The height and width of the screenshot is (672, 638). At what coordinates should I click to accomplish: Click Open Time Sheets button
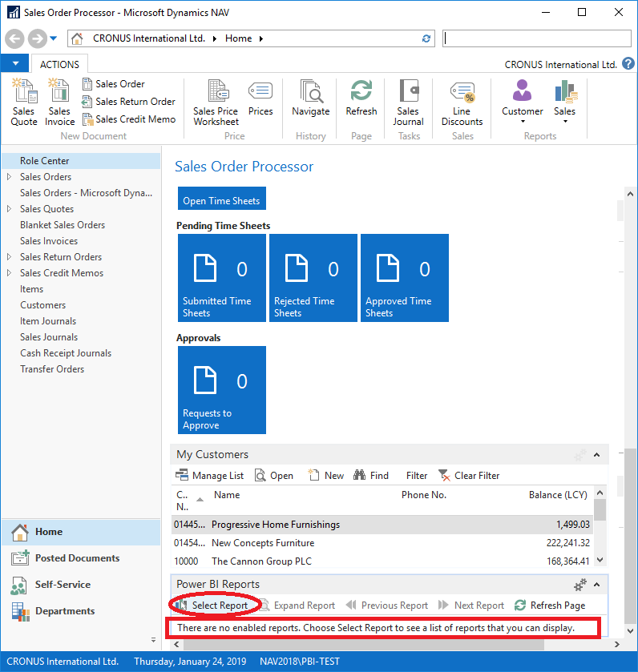point(222,199)
